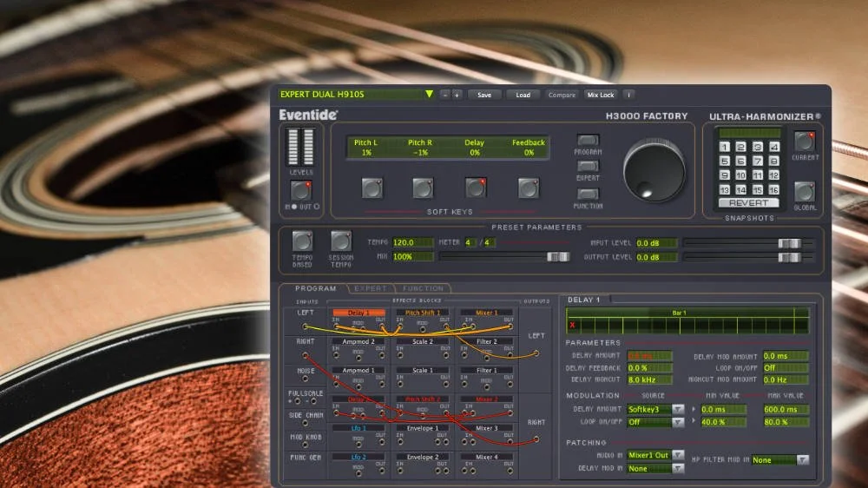Image resolution: width=868 pixels, height=488 pixels.
Task: Toggle the Session Tempo switch
Action: (x=341, y=241)
